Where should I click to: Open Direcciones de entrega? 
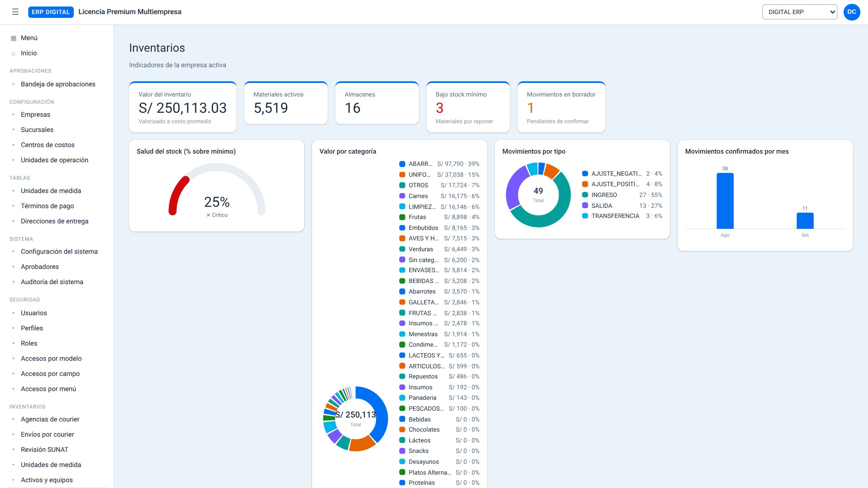coord(55,221)
